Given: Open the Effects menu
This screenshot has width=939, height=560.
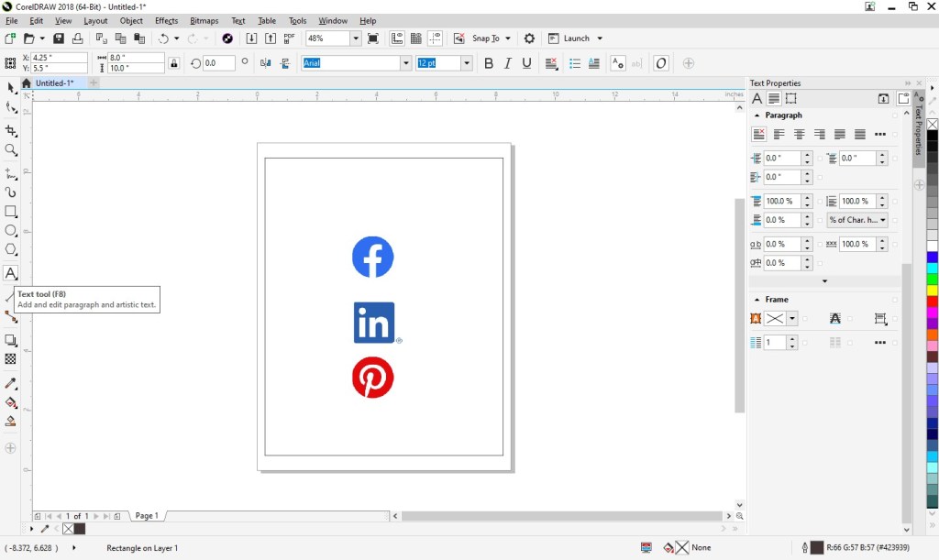Looking at the screenshot, I should coord(166,20).
